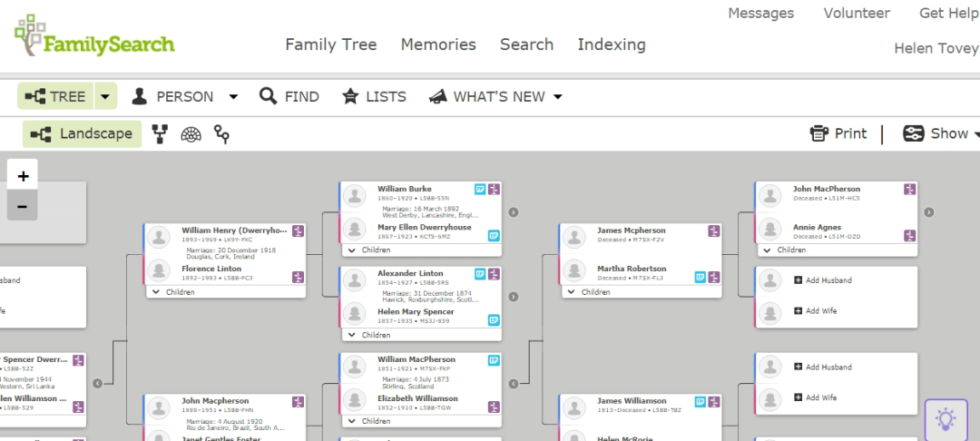Switch to the portrait tree view icon
This screenshot has height=441, width=980.
click(161, 134)
